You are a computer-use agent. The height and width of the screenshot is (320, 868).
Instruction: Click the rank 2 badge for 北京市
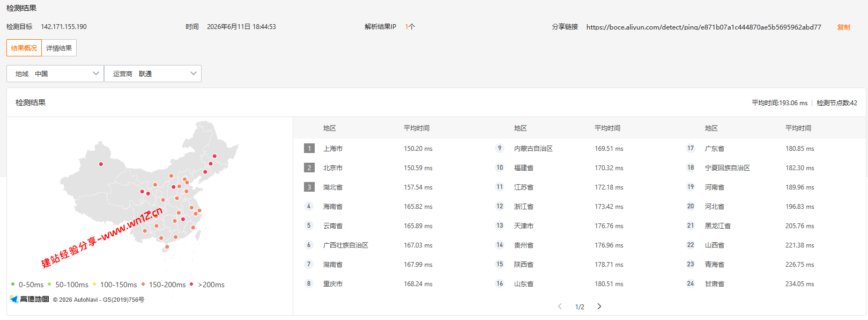point(309,168)
